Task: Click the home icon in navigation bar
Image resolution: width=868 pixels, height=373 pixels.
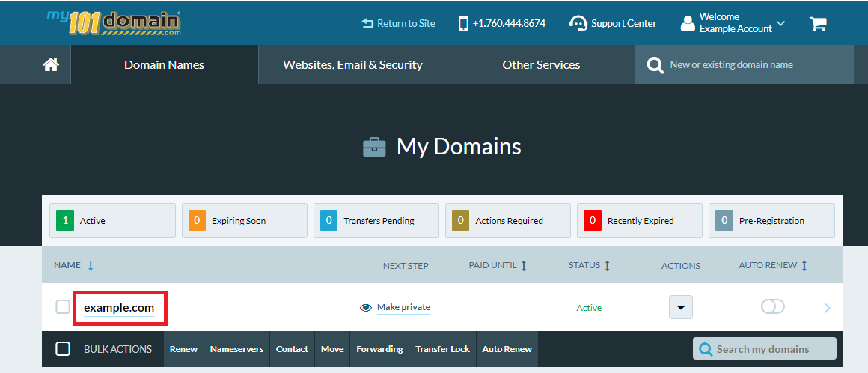Action: click(x=51, y=65)
